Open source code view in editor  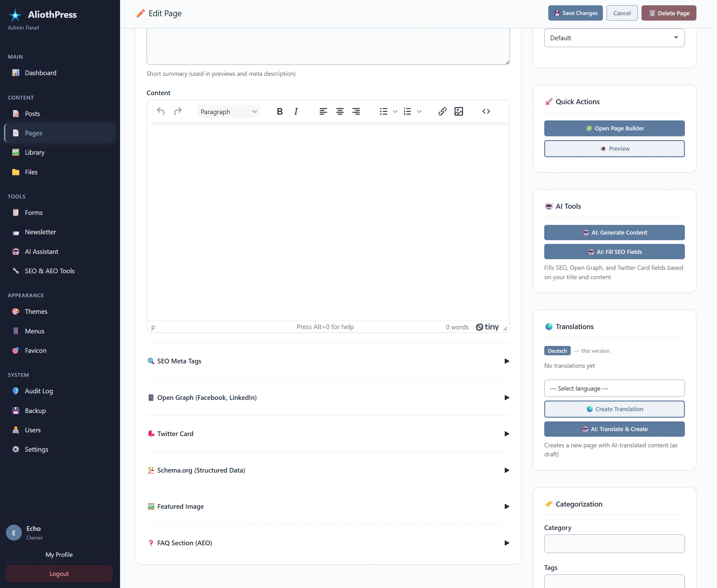click(486, 111)
